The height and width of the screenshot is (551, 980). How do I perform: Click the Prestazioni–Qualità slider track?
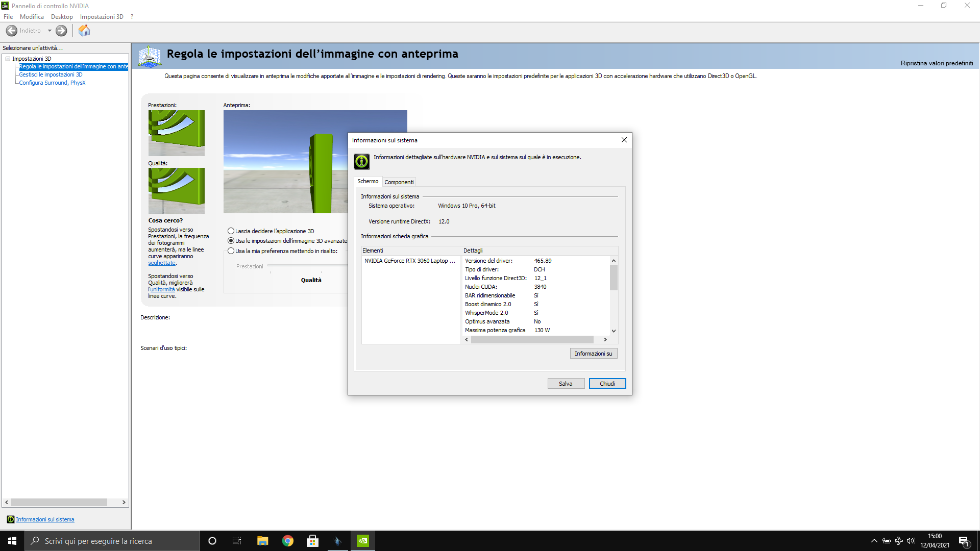(x=307, y=265)
